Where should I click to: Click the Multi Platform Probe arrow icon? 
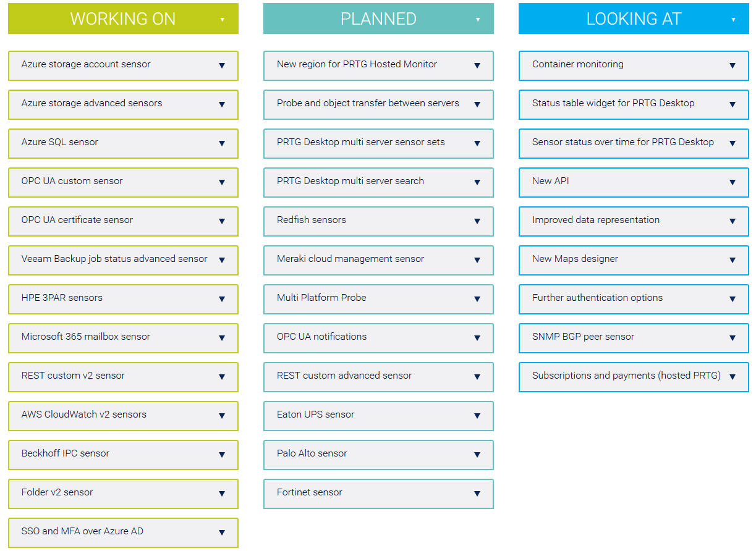[x=477, y=299]
